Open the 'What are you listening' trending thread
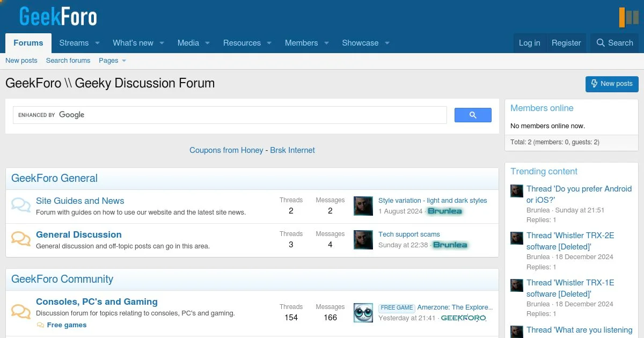 pyautogui.click(x=580, y=330)
